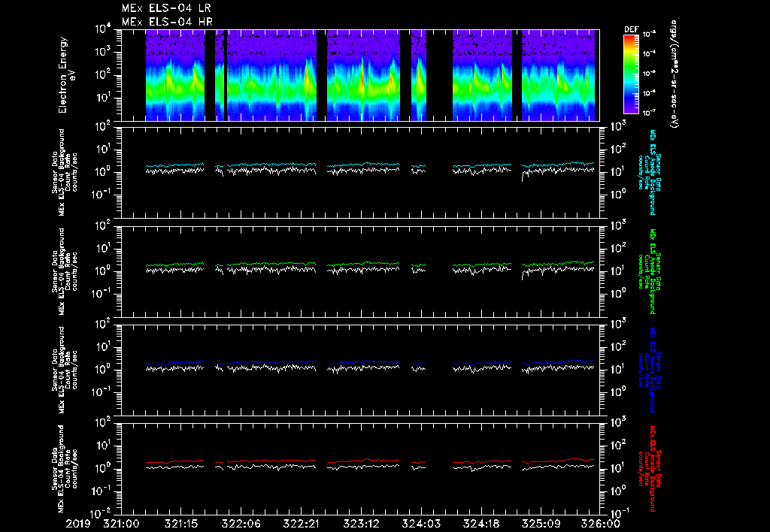770x532 pixels.
Task: Select the 324:03 time tick label
Action: click(421, 523)
